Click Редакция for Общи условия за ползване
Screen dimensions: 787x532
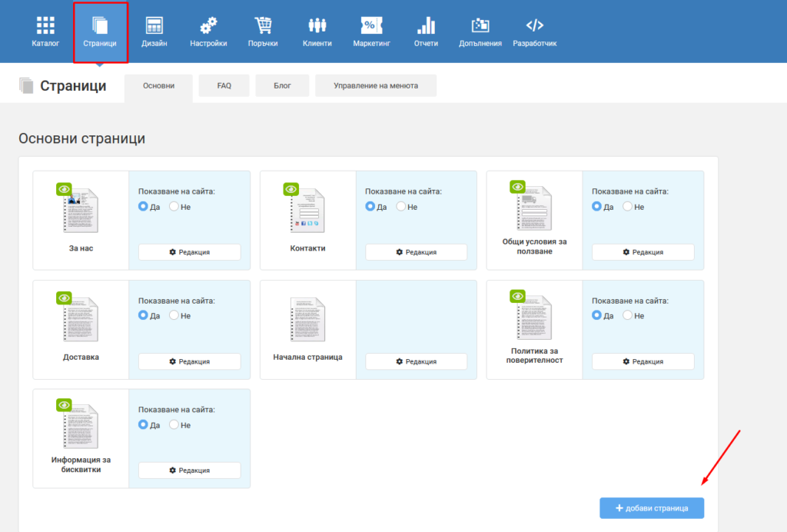tap(643, 252)
